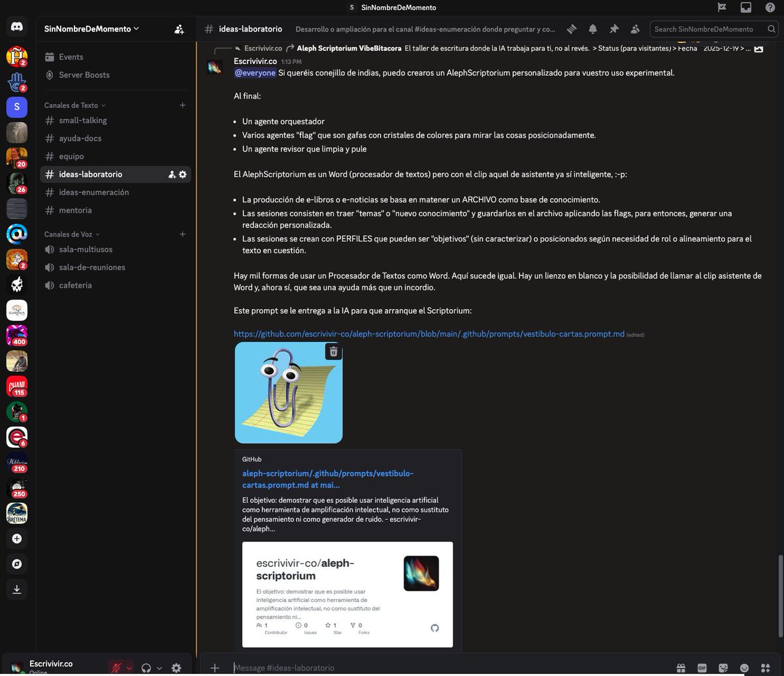Open headphones output options arrow

tap(159, 668)
